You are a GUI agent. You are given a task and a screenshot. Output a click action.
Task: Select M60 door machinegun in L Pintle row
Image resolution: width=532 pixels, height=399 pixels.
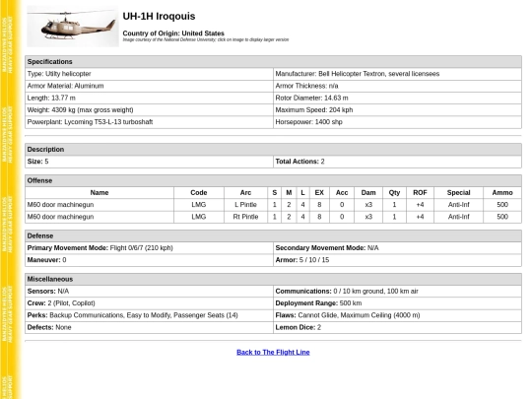(100, 205)
